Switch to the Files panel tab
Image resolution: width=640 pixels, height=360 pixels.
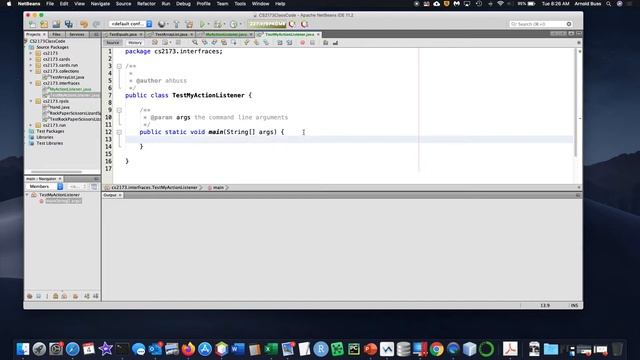[56, 34]
